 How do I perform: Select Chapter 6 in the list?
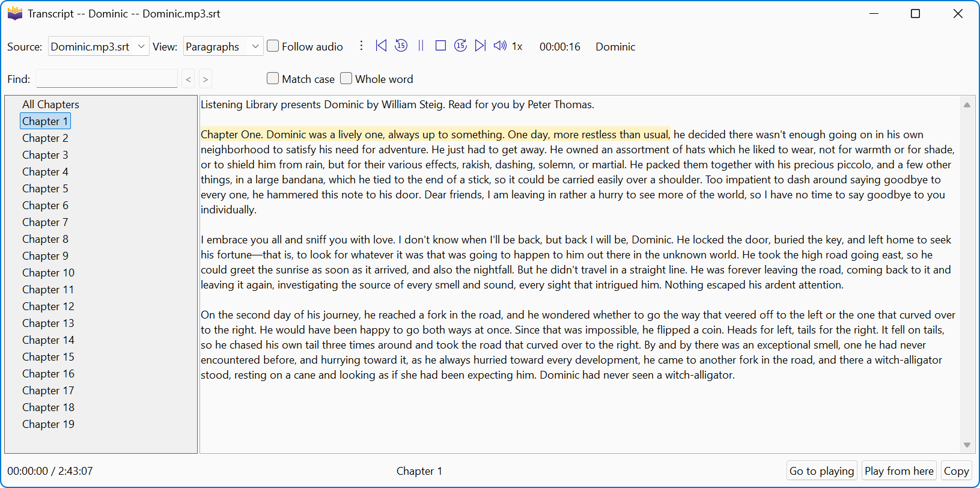coord(45,206)
